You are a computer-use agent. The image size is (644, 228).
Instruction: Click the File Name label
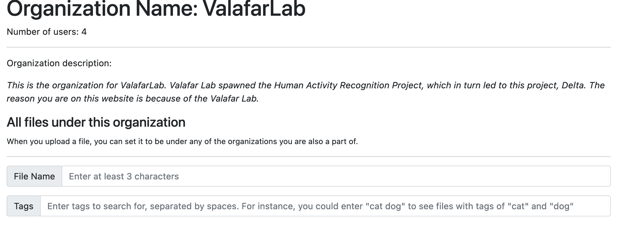coord(34,176)
